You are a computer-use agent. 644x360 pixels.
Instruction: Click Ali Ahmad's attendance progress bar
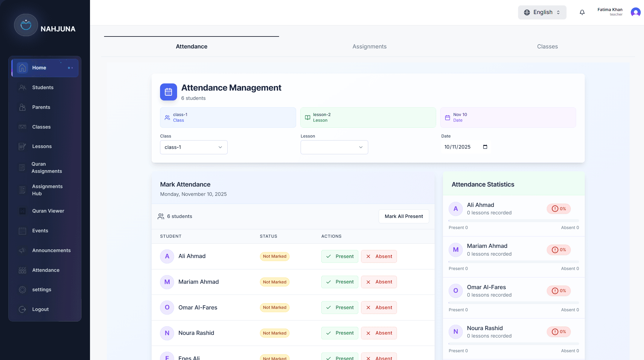click(x=514, y=221)
